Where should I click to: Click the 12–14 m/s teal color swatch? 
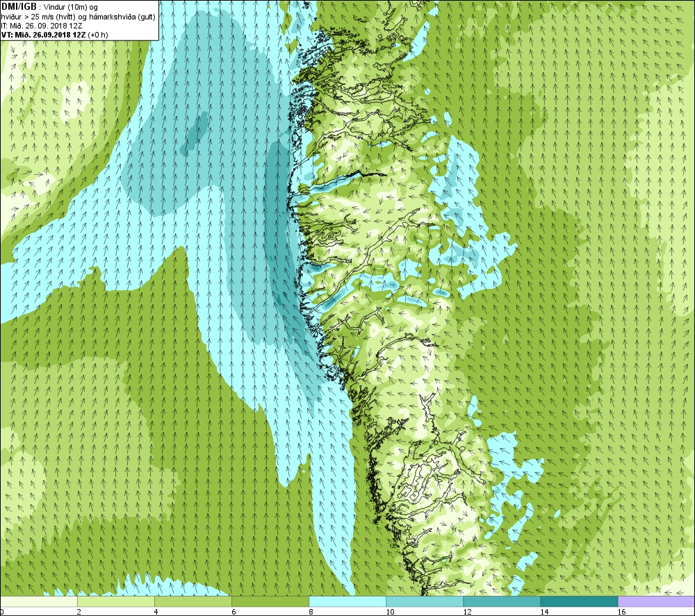(x=502, y=601)
